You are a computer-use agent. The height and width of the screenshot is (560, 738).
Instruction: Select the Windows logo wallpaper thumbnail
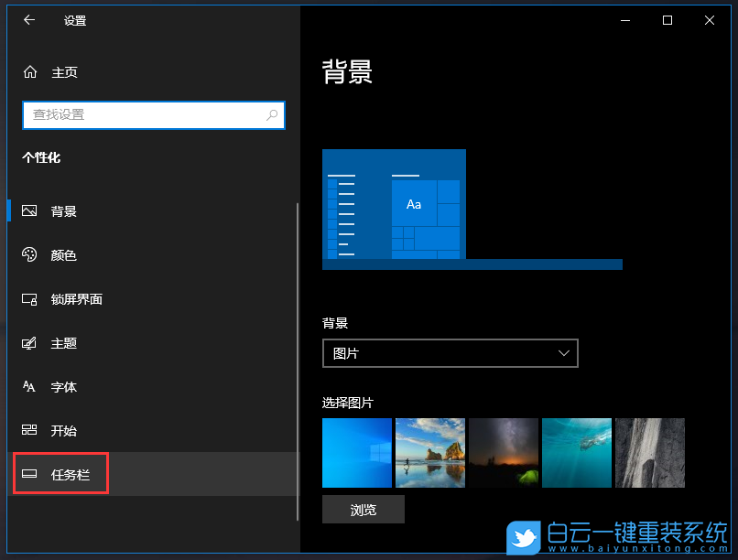pyautogui.click(x=357, y=452)
